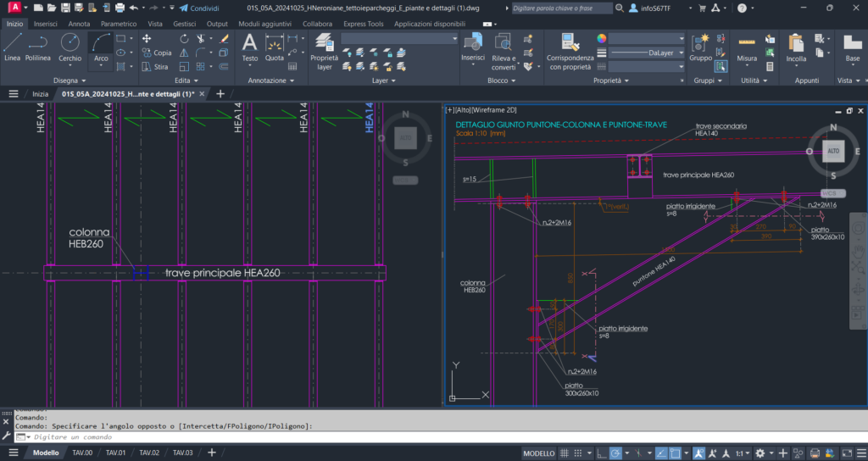Viewport: 868px width, 461px height.
Task: Open the annotation scale 1:1 dropdown
Action: click(743, 453)
